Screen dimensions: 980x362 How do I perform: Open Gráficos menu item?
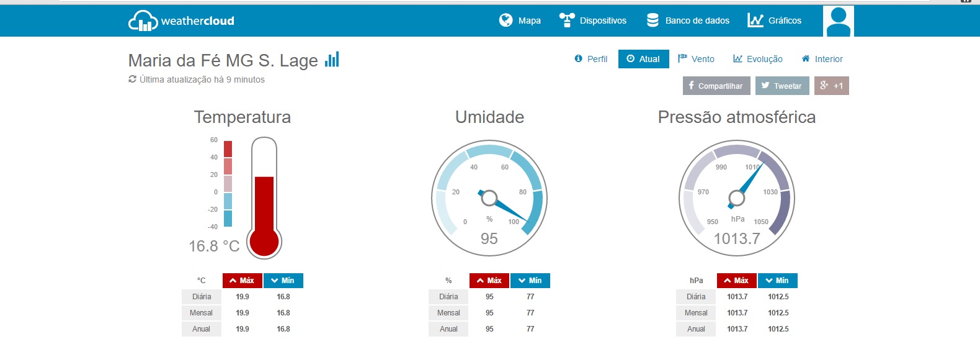[x=775, y=20]
